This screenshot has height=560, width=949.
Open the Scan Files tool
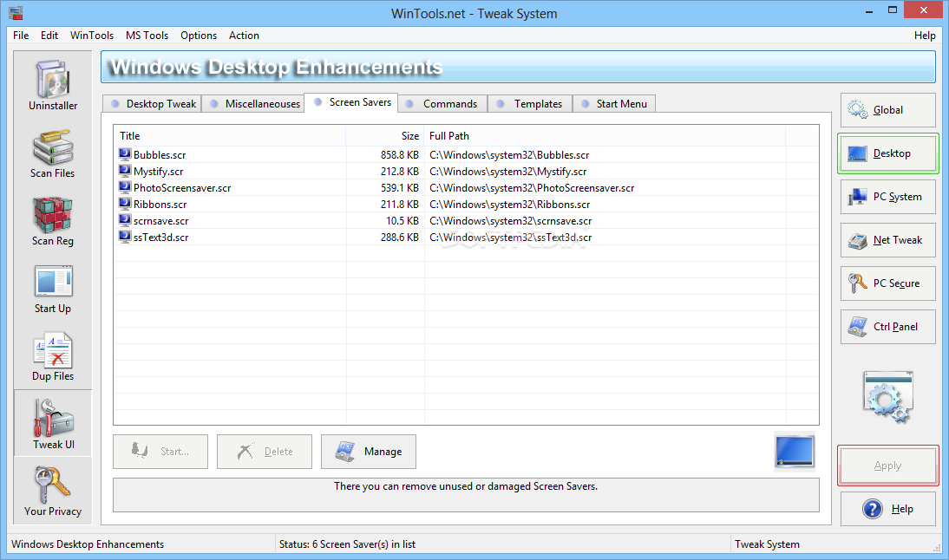[x=53, y=153]
